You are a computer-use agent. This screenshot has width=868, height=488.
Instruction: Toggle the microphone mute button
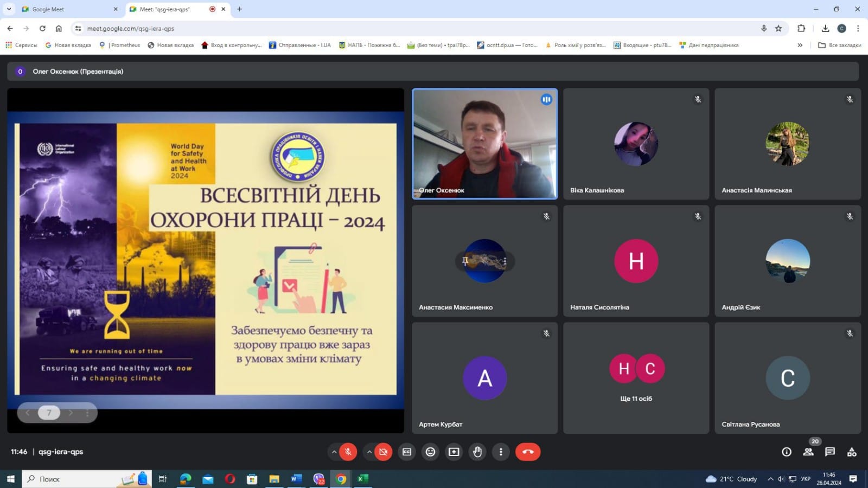click(x=348, y=452)
